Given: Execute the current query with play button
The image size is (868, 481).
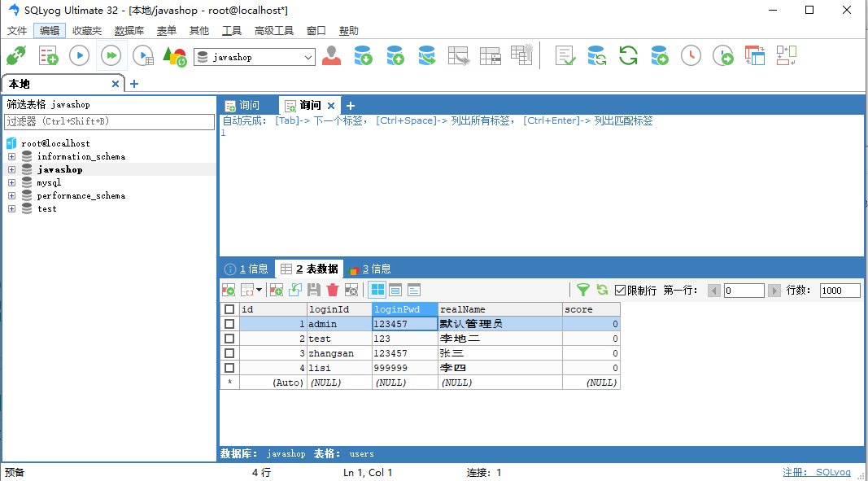Looking at the screenshot, I should click(x=79, y=56).
